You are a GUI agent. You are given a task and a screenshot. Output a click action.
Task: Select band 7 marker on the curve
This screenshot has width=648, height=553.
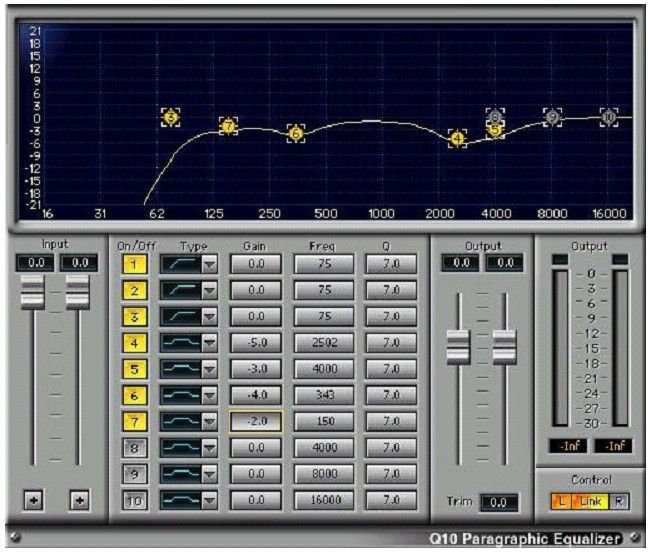coord(228,127)
